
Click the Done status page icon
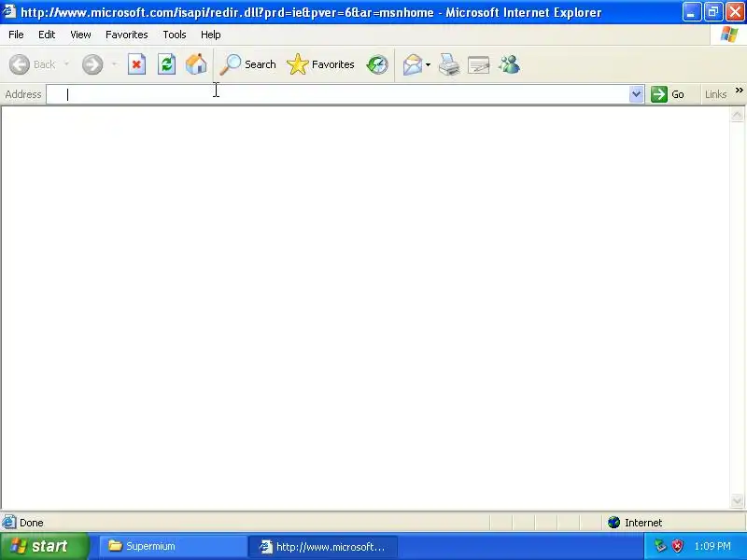(8, 523)
